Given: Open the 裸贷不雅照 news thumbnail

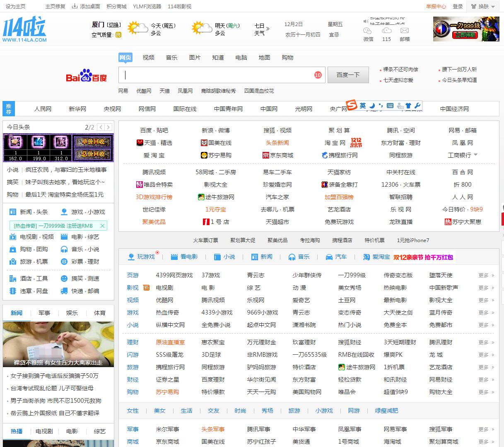Looking at the screenshot, I should point(58,344).
